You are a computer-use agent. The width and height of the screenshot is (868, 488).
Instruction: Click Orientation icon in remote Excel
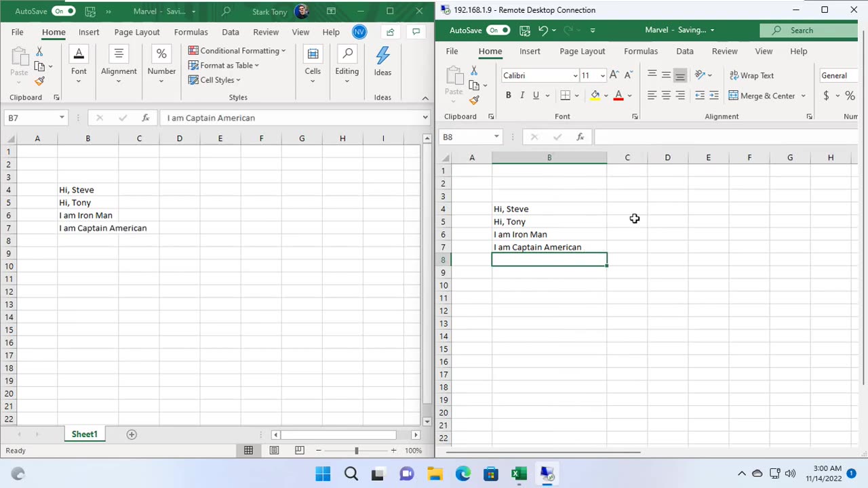700,75
